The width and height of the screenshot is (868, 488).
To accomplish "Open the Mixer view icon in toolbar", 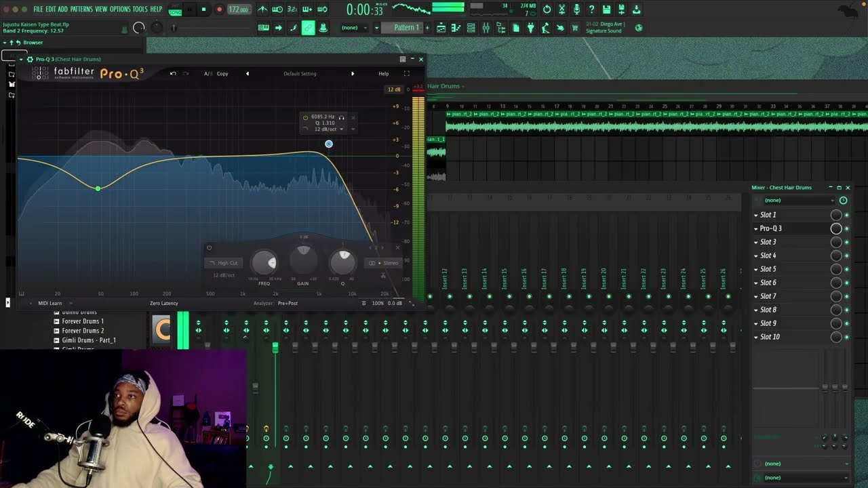I will click(486, 28).
